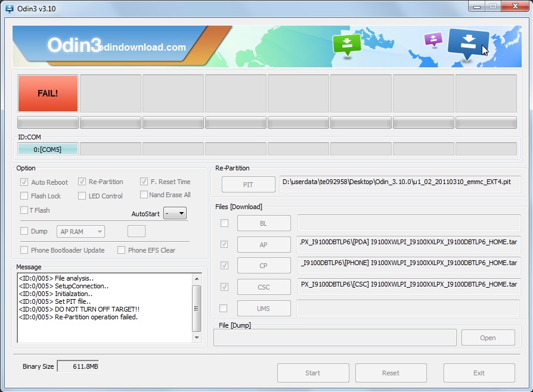The height and width of the screenshot is (392, 533).
Task: Minimize the Odin3 window
Action: click(477, 6)
